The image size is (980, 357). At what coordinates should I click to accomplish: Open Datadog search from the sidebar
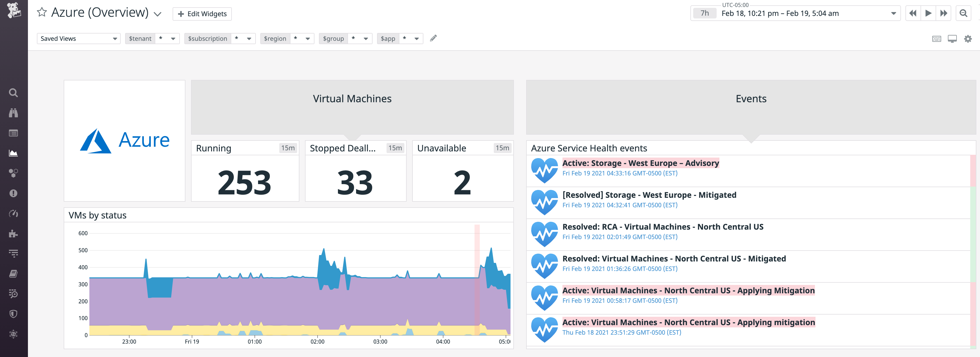(14, 92)
